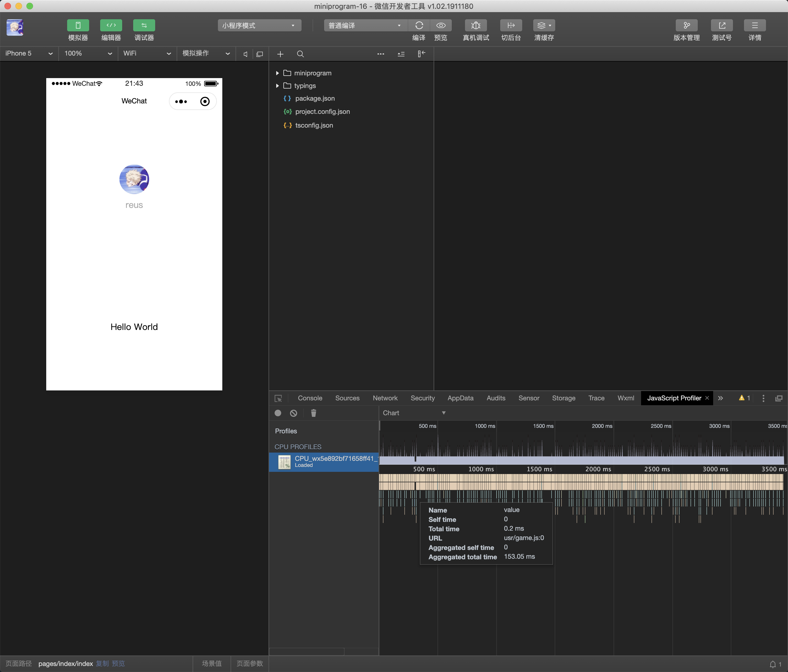Add a new file with plus icon
788x672 pixels.
tap(280, 54)
